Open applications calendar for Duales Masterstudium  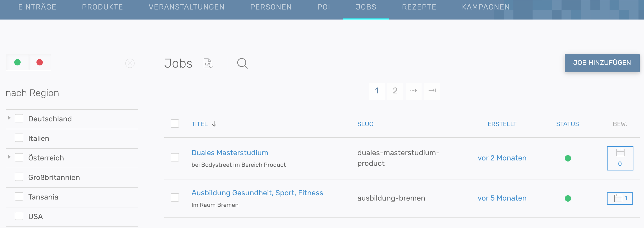[620, 158]
